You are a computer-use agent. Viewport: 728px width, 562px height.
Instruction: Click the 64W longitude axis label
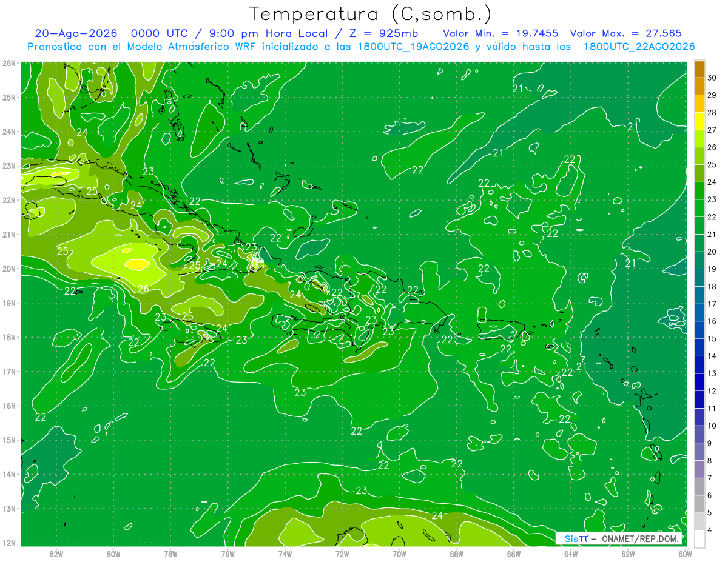click(570, 553)
